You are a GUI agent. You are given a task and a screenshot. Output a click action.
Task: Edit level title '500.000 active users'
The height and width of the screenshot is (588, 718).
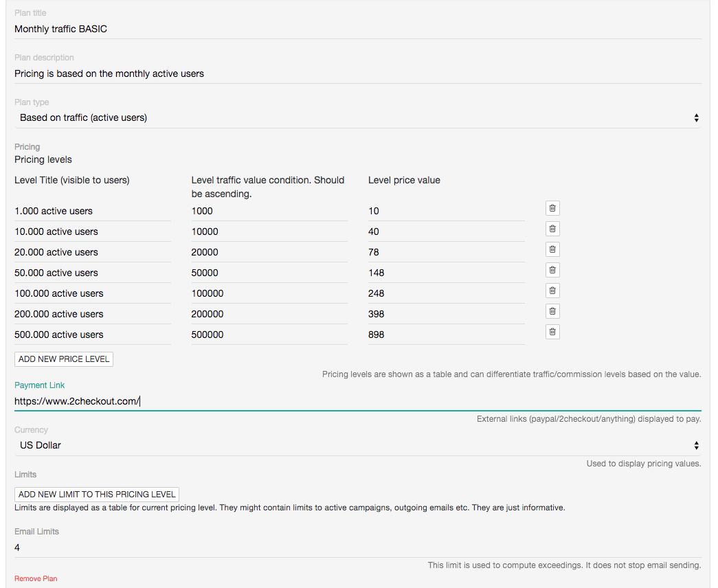[x=93, y=335]
